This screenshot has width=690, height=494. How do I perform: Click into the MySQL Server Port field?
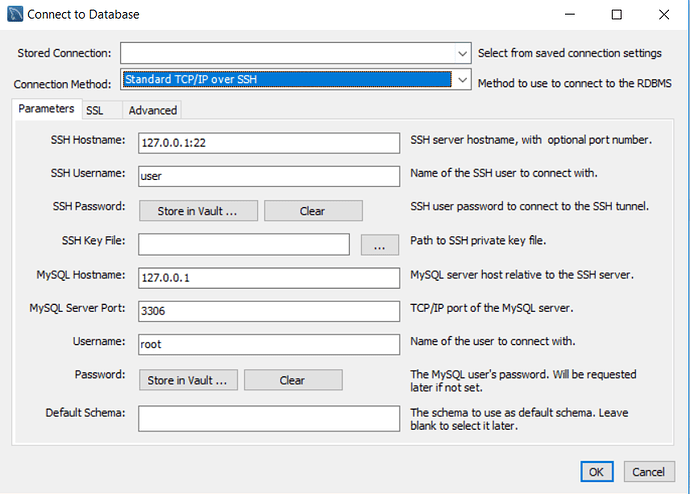[x=269, y=311]
